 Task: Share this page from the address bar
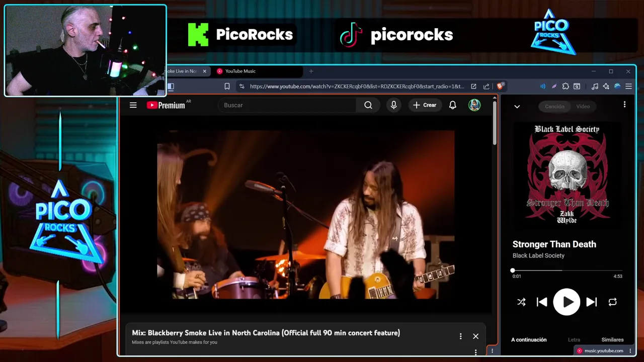[x=486, y=86]
